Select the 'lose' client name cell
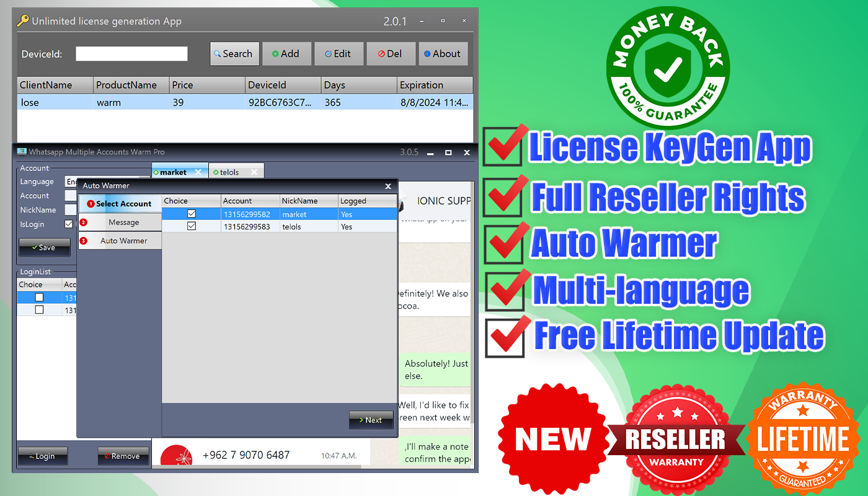 click(x=55, y=102)
